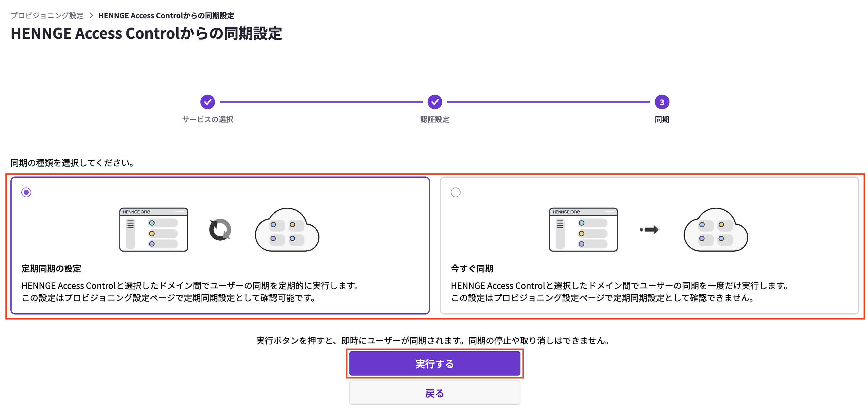The image size is (868, 411).
Task: Click the cloud icon in 定期同期 card
Action: [x=287, y=229]
